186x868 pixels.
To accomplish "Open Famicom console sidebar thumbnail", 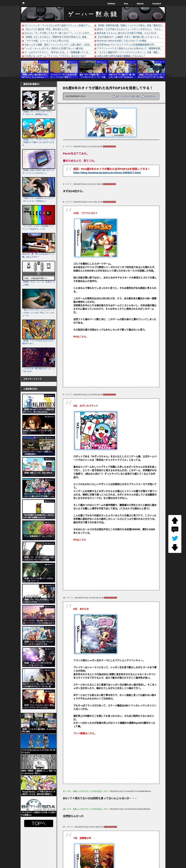I will 39,243.
